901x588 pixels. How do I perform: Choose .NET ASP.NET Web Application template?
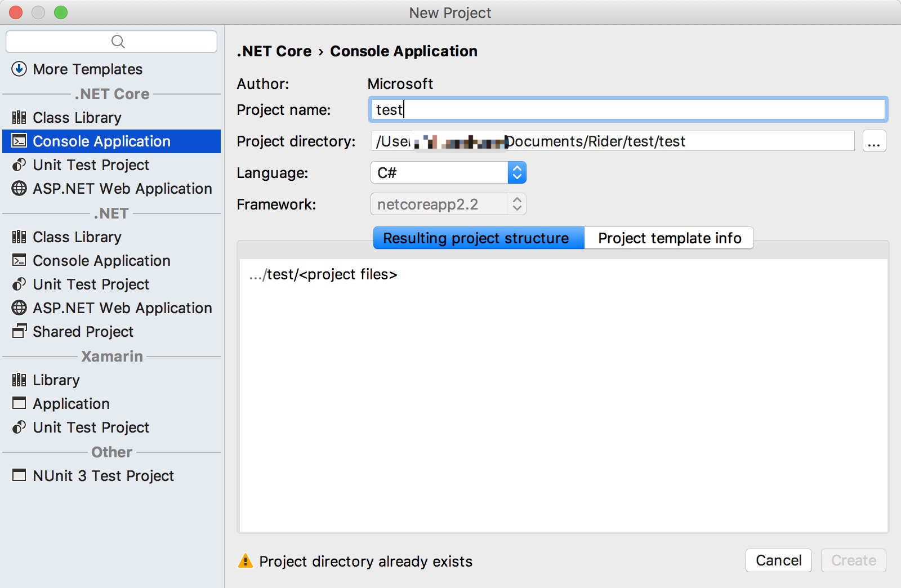[122, 308]
